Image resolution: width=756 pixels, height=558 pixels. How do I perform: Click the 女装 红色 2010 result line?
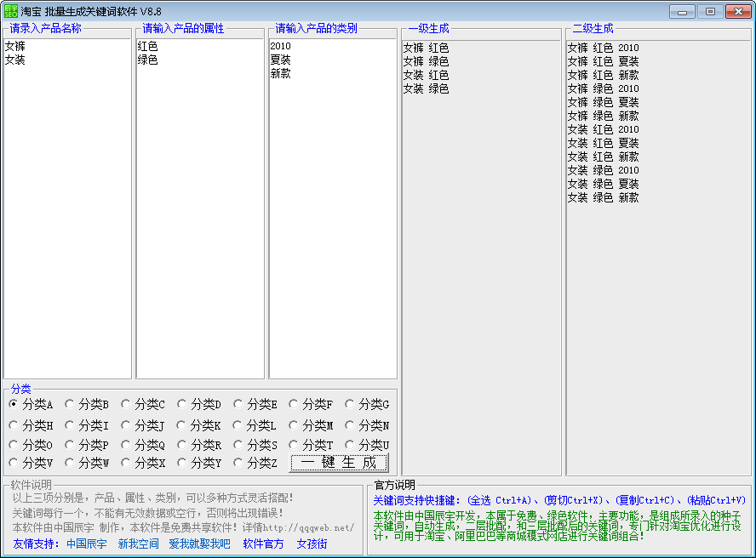[x=603, y=129]
